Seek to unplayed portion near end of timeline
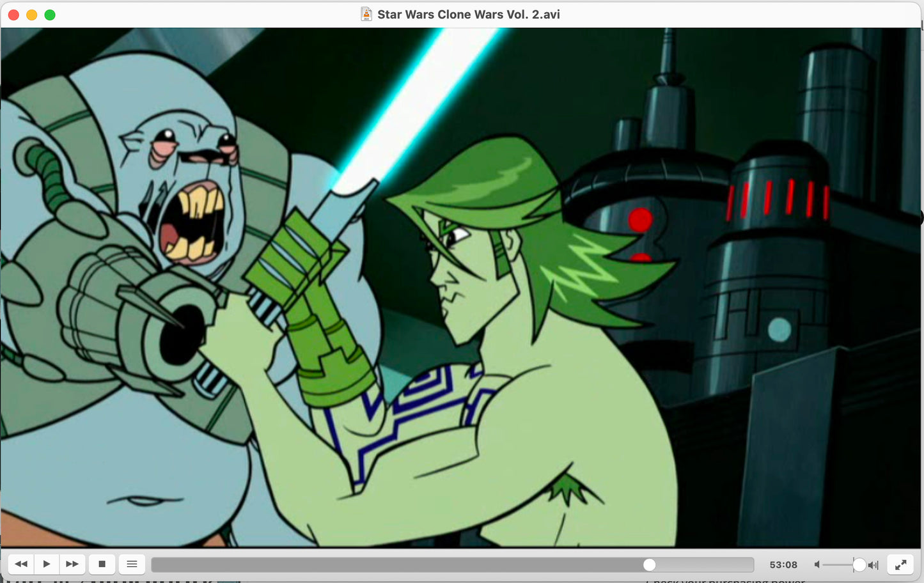Screen dimensions: 924x583 pos(735,564)
